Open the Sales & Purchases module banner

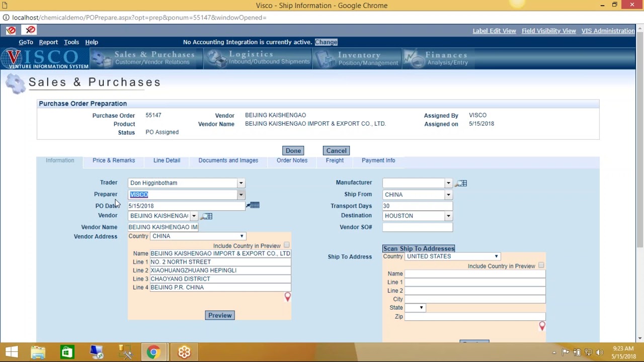click(x=147, y=58)
